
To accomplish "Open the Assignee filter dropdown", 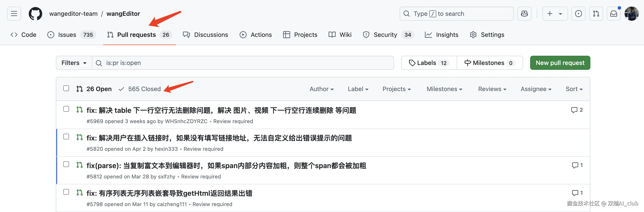I will (x=536, y=89).
